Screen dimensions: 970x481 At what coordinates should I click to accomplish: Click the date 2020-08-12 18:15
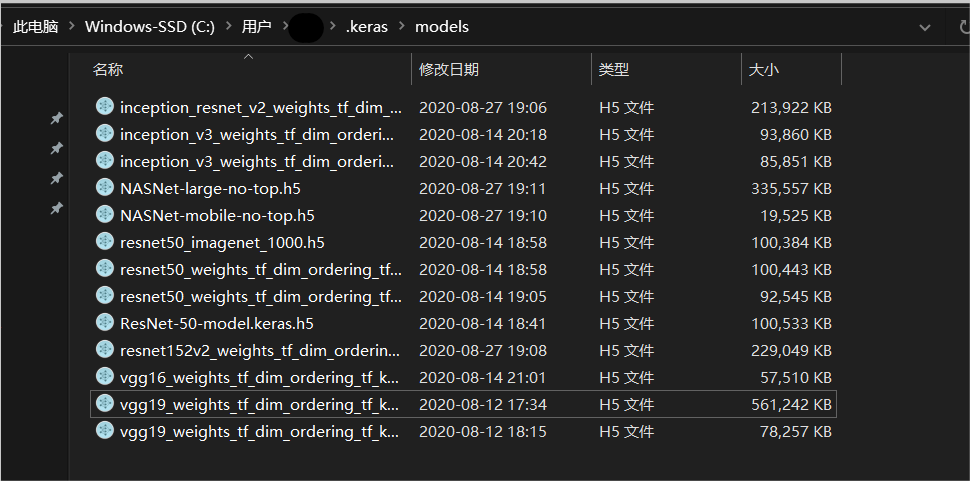[483, 432]
